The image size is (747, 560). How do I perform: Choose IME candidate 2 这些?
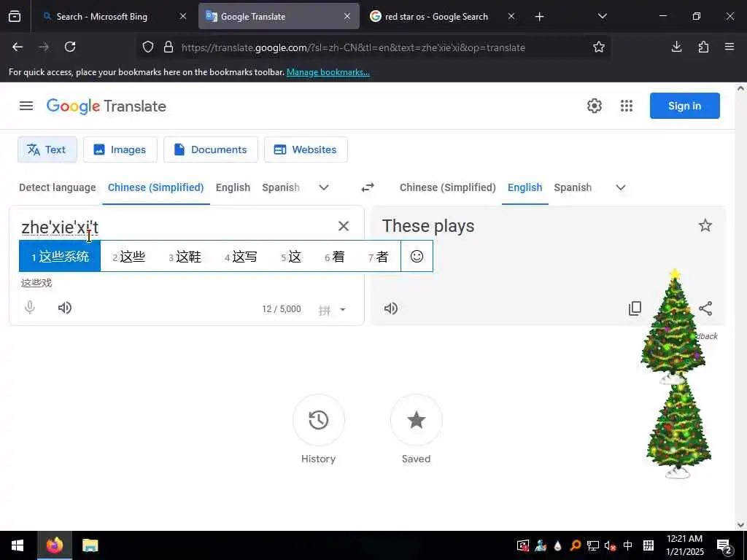point(128,257)
